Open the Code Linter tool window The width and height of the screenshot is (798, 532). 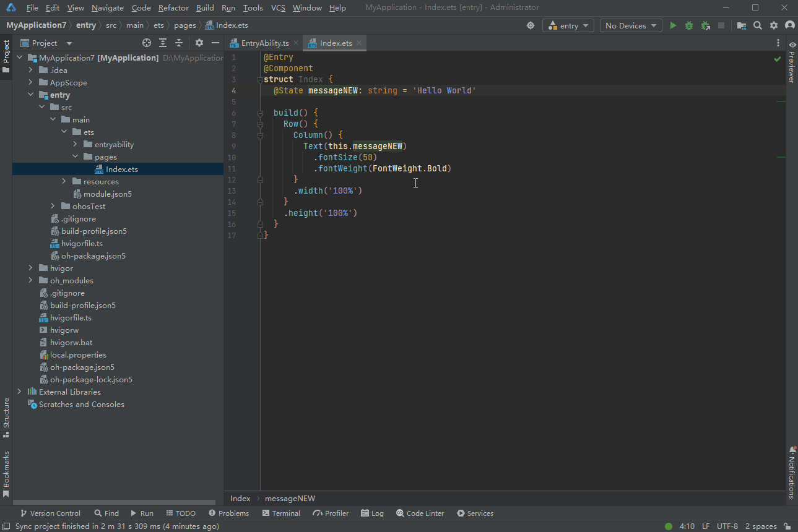pos(420,513)
